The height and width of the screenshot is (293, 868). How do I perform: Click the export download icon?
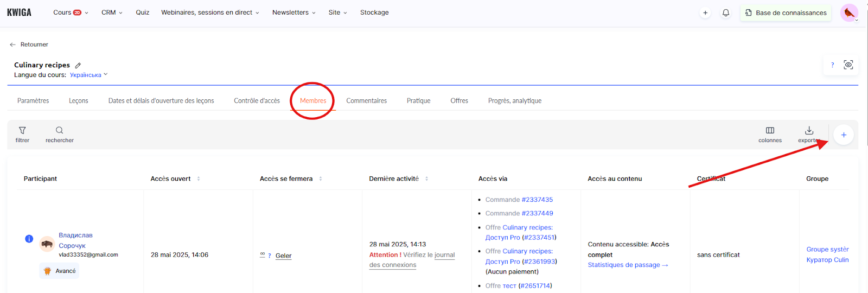(x=809, y=131)
